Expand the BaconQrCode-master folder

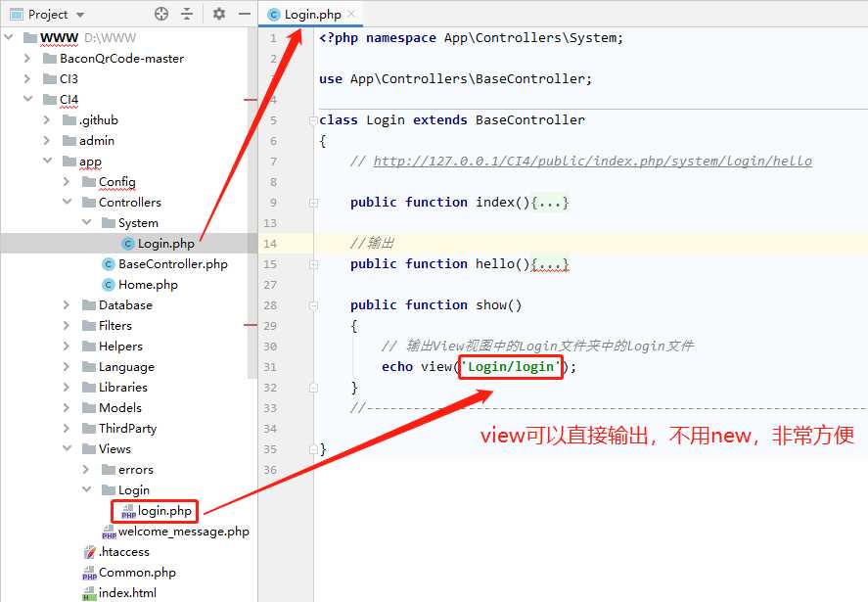pos(27,58)
